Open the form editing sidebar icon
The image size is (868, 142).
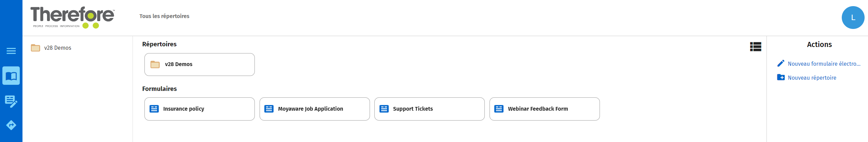(x=11, y=101)
